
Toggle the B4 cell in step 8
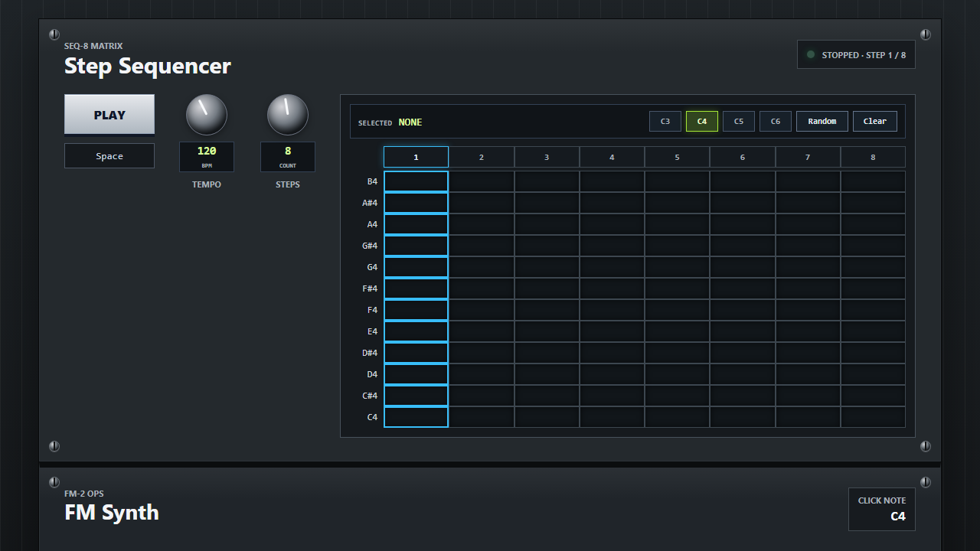click(873, 181)
